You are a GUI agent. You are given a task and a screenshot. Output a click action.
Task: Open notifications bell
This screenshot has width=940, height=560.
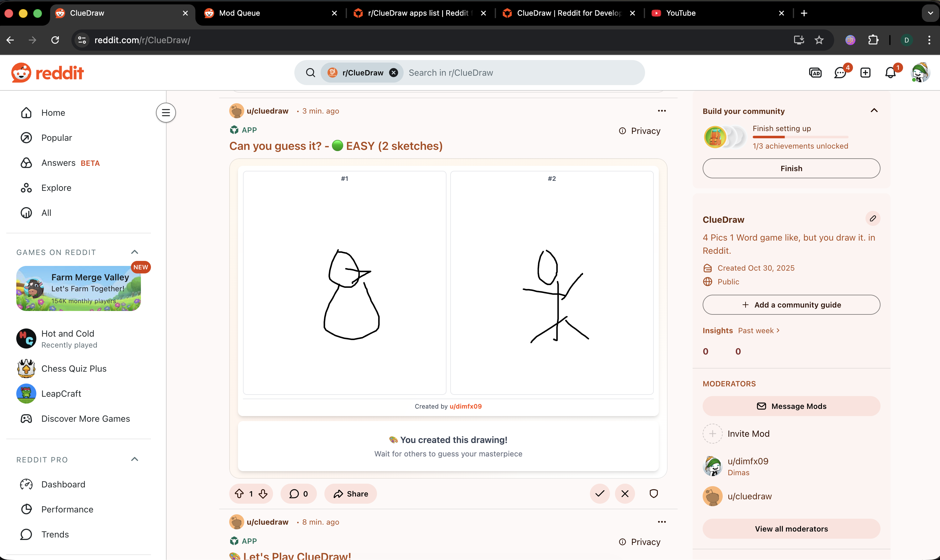890,73
